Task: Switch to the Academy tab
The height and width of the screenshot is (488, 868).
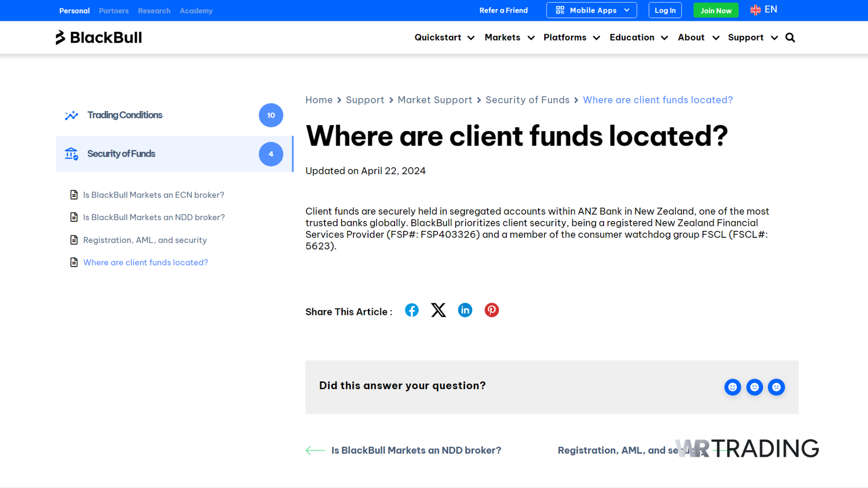Action: point(196,11)
